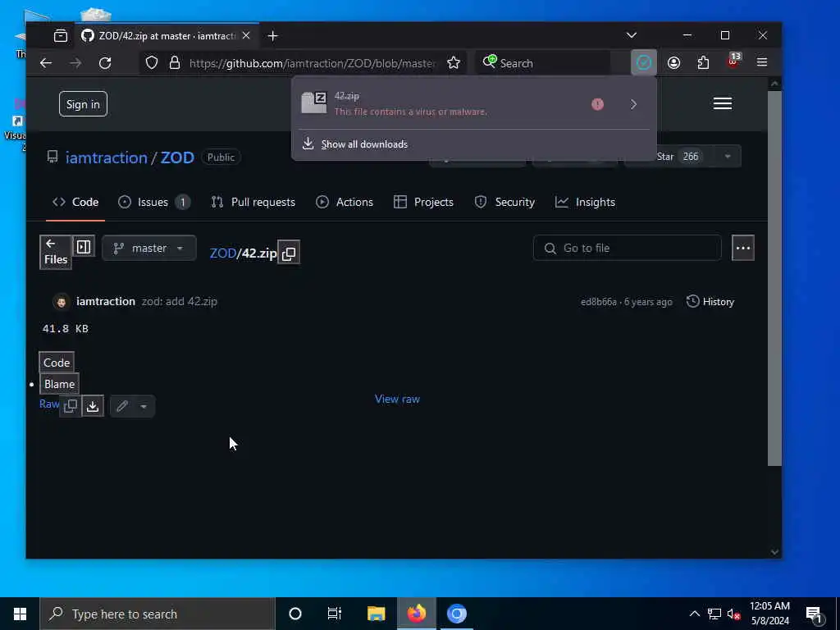840x630 pixels.
Task: View site security padlock information
Action: [175, 62]
